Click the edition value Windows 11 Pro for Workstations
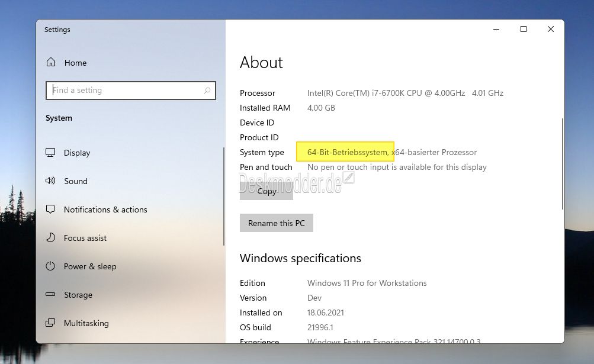The height and width of the screenshot is (364, 594). pos(367,283)
